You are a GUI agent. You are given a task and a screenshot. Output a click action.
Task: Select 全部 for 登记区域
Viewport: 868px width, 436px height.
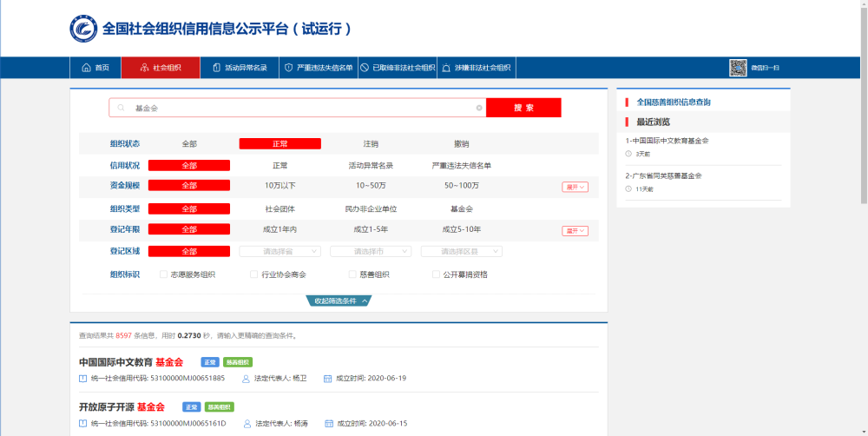[189, 252]
